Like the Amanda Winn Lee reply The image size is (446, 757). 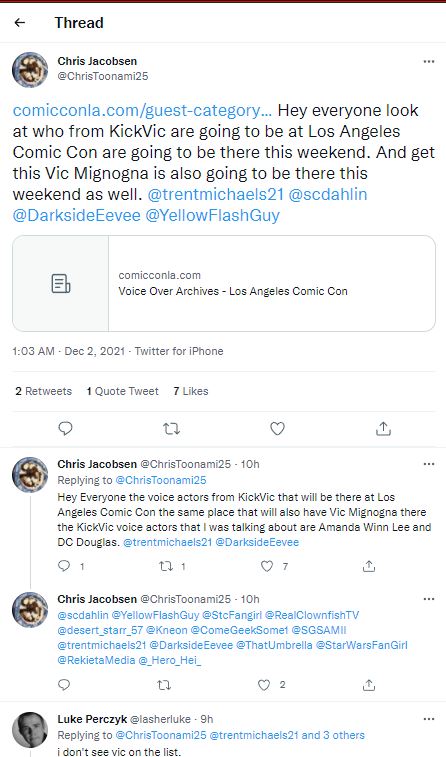point(267,566)
